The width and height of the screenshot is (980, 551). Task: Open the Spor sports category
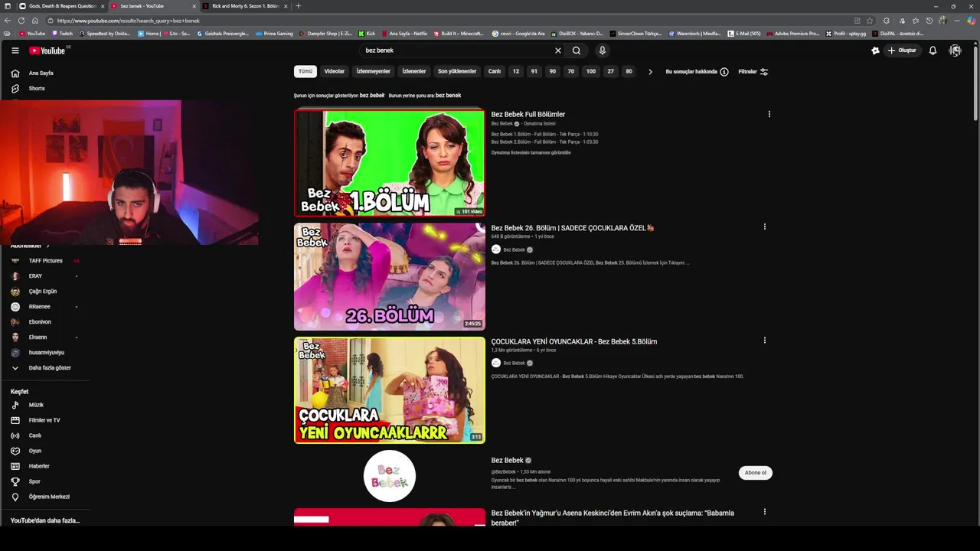34,481
